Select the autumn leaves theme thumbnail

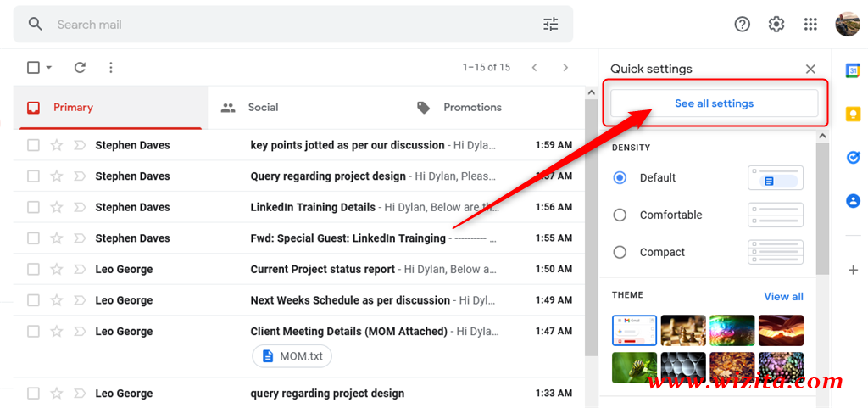pos(732,367)
